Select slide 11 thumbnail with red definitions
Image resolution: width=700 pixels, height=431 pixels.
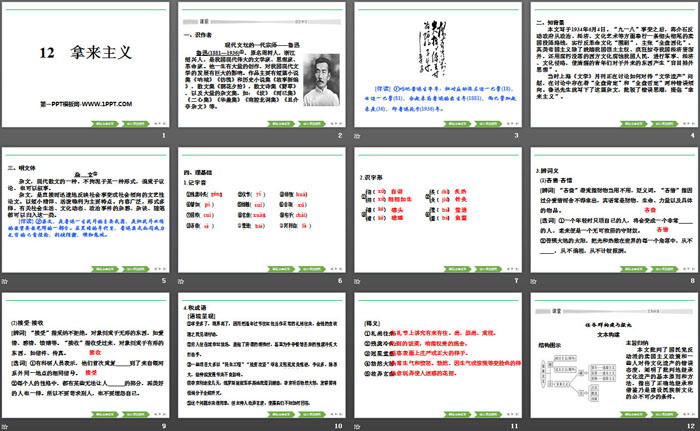click(438, 356)
